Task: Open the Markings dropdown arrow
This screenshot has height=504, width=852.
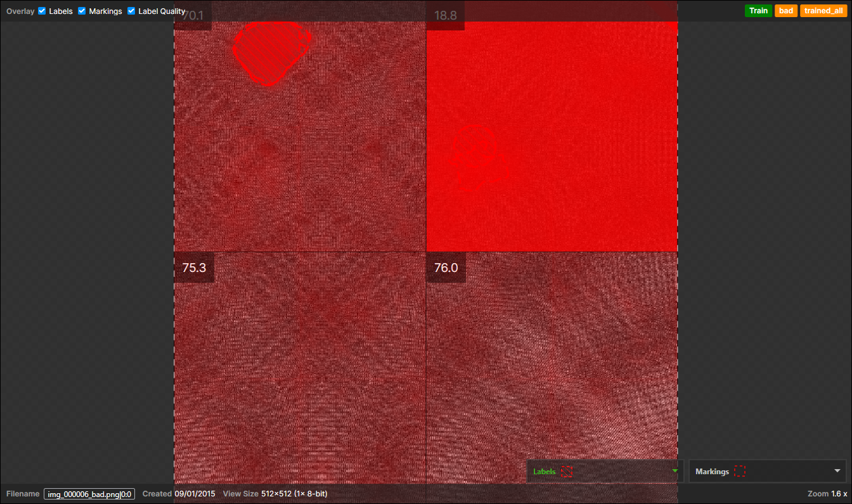Action: (x=837, y=471)
